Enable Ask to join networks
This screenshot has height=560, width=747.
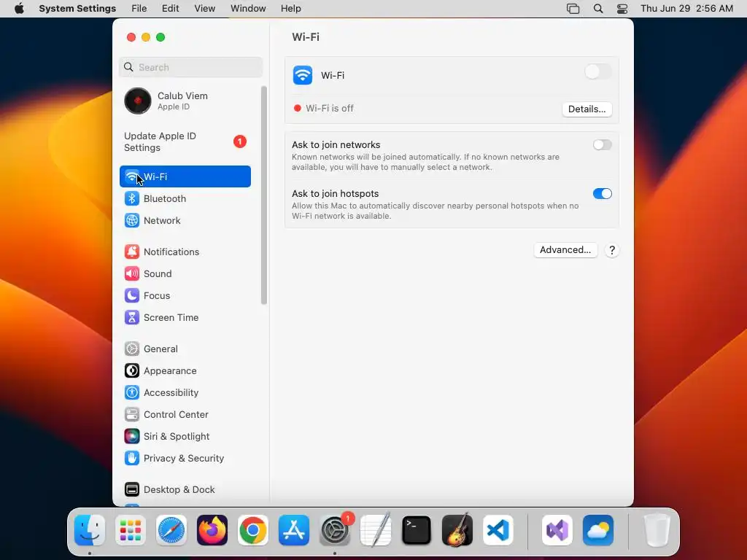[602, 145]
